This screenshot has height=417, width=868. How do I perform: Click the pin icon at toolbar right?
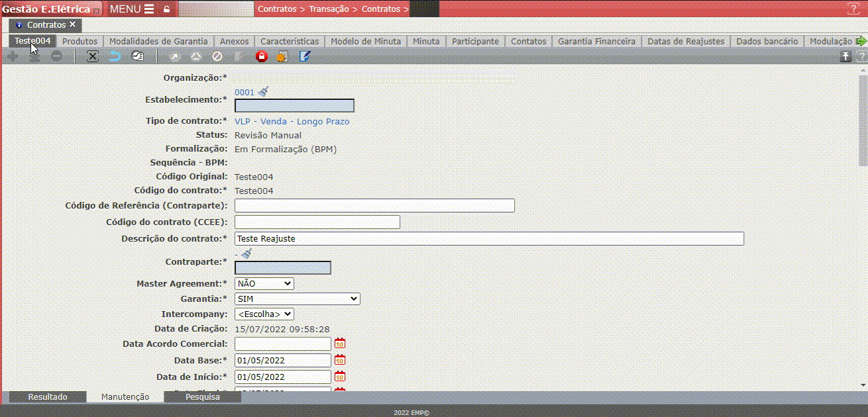[845, 57]
